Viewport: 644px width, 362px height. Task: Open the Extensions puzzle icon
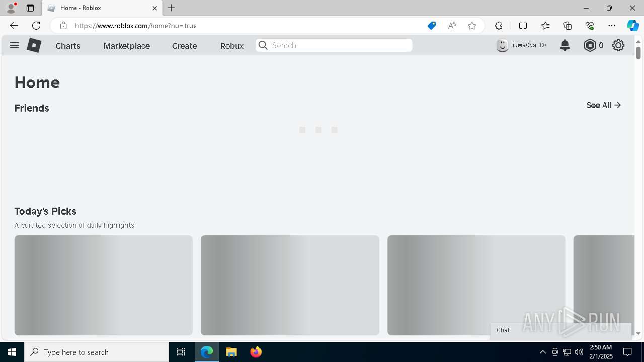499,26
